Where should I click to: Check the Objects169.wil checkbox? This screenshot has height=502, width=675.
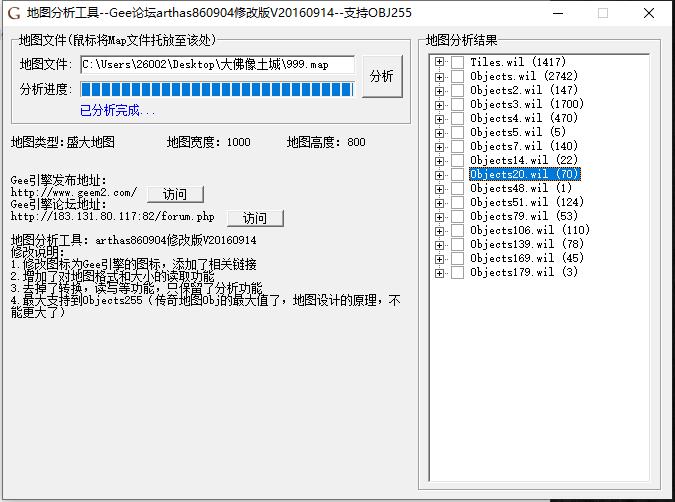[x=457, y=258]
